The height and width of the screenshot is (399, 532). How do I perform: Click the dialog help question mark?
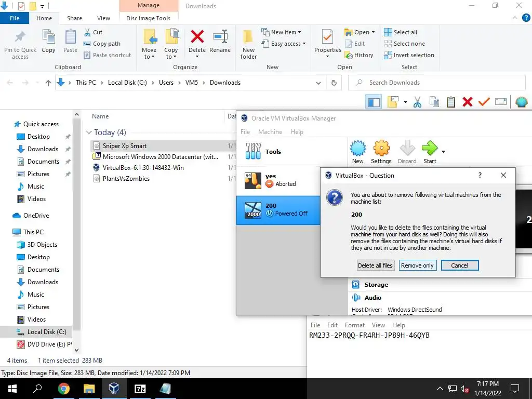[480, 175]
